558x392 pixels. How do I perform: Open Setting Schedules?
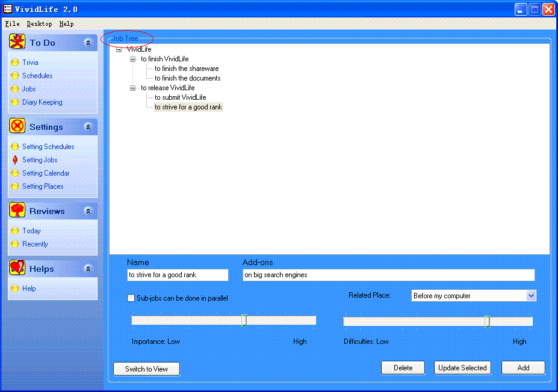click(x=48, y=147)
